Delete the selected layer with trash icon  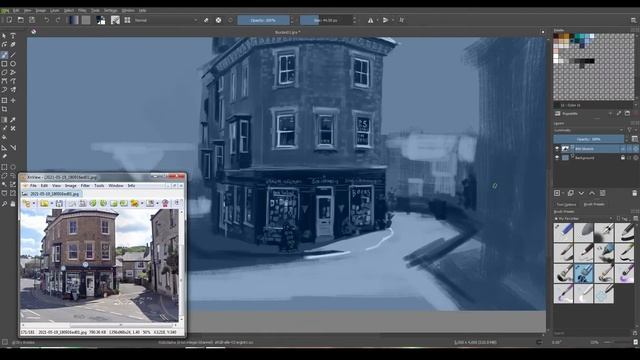click(634, 193)
